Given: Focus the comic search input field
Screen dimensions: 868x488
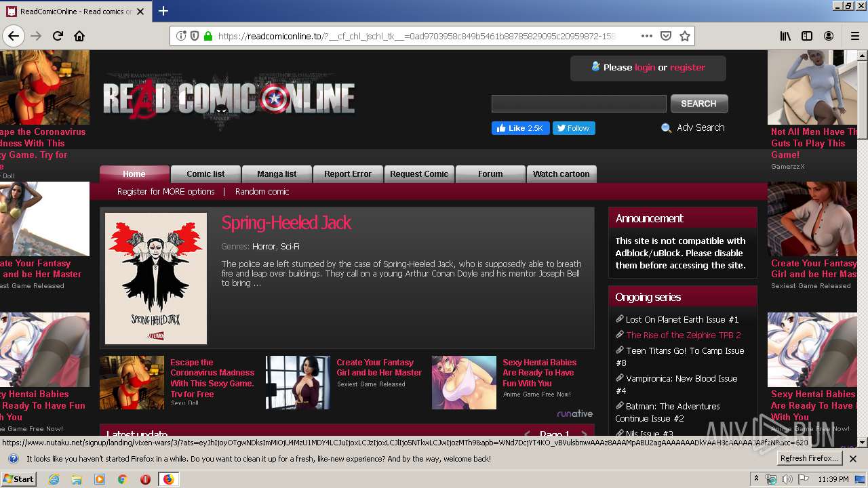Looking at the screenshot, I should pos(578,104).
